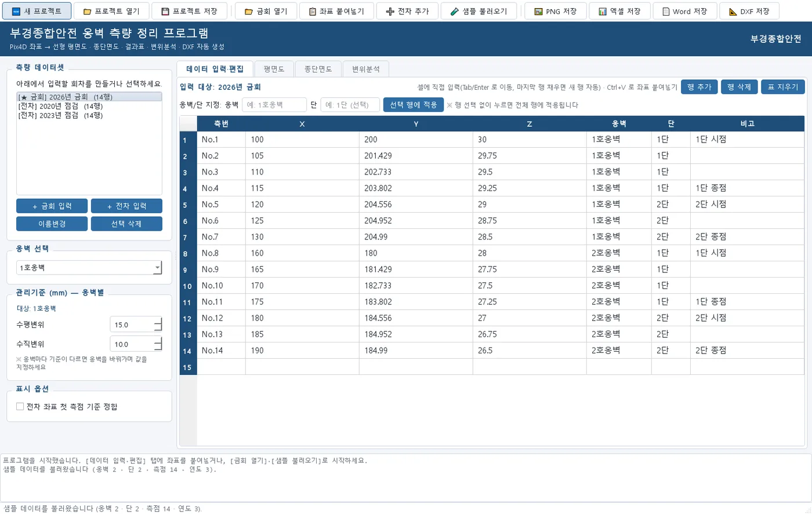Screen dimensions: 812x514
Task: Export to Excel via 엑셀 저장 icon
Action: point(603,12)
